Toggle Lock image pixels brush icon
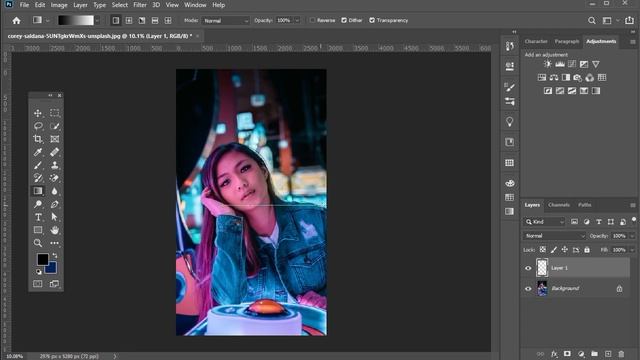Screen dimensions: 640x360 coord(554,249)
